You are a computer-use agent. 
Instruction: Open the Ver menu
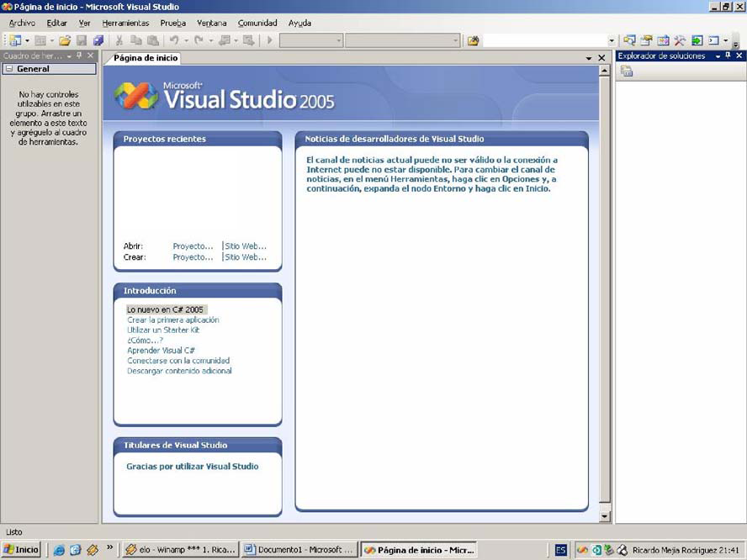coord(84,23)
